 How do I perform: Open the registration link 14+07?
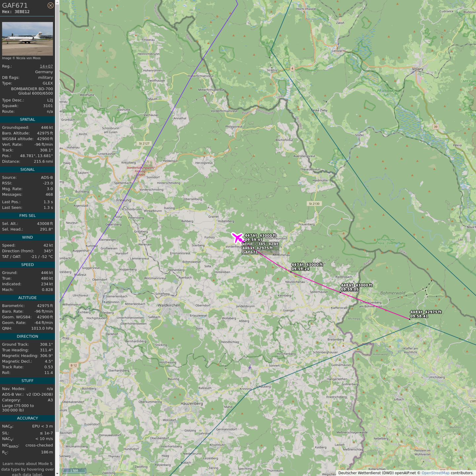[46, 66]
